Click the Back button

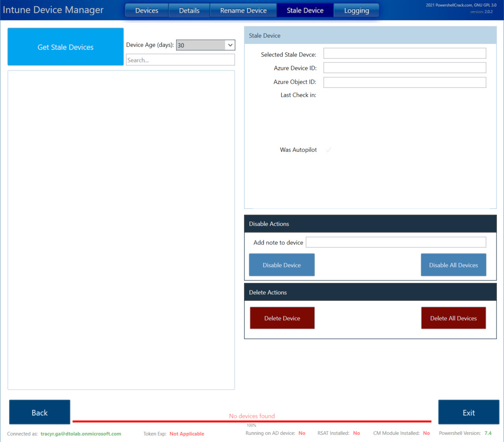39,412
